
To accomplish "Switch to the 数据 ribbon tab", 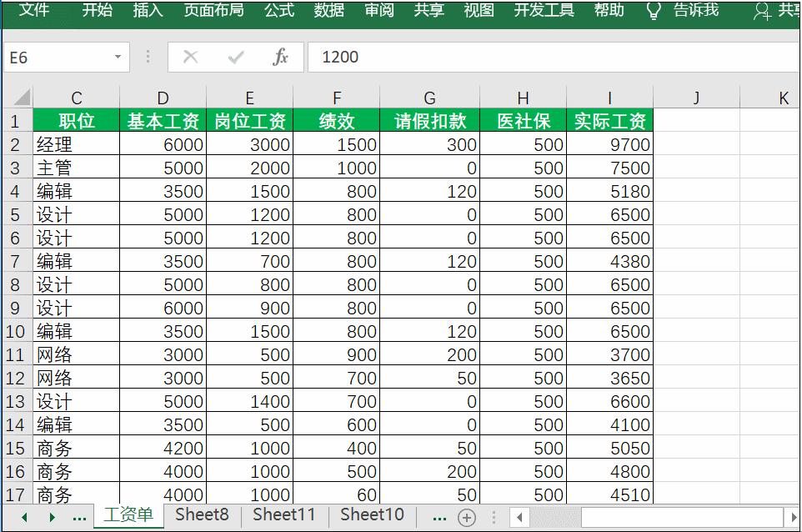I will [330, 11].
